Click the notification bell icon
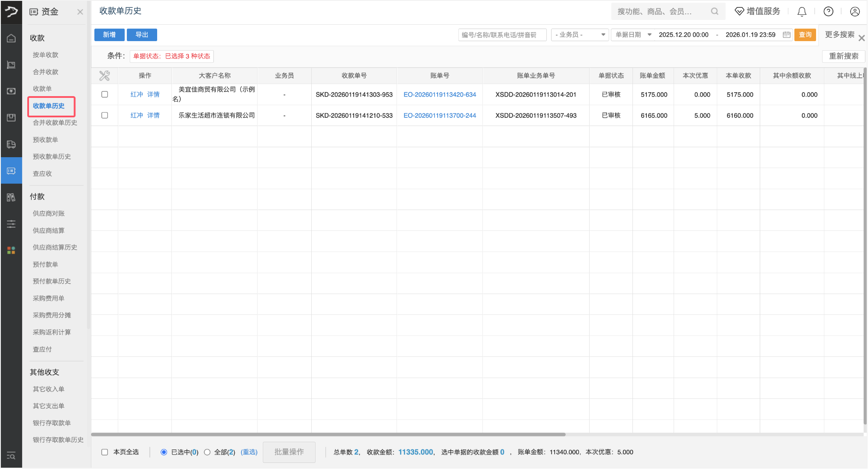Image resolution: width=868 pixels, height=469 pixels. [x=801, y=11]
